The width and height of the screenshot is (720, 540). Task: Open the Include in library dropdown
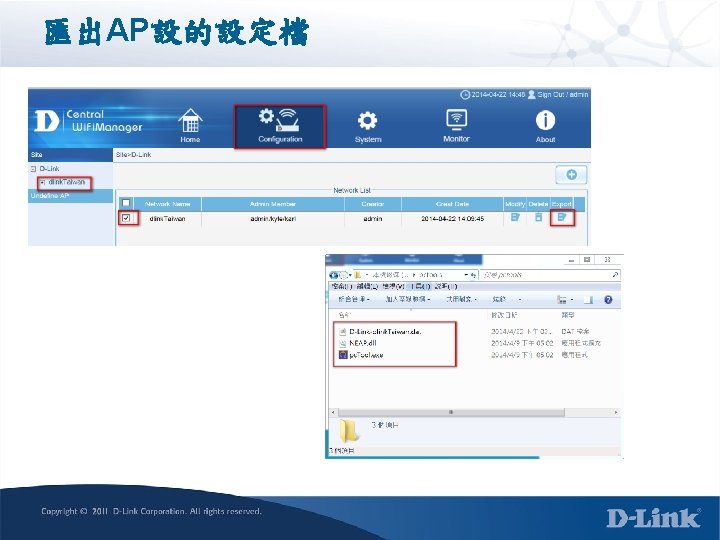click(x=408, y=299)
